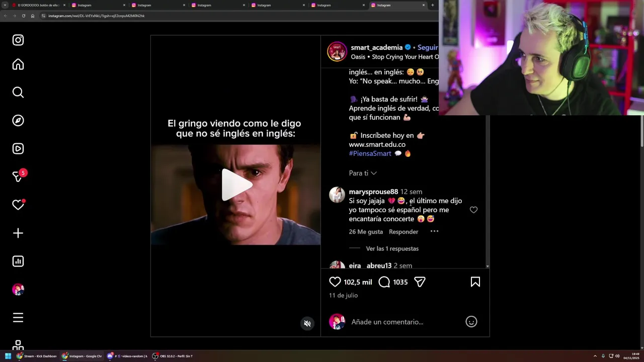Click the Instagram logo in sidebar
Image resolution: width=644 pixels, height=362 pixels.
(x=18, y=40)
